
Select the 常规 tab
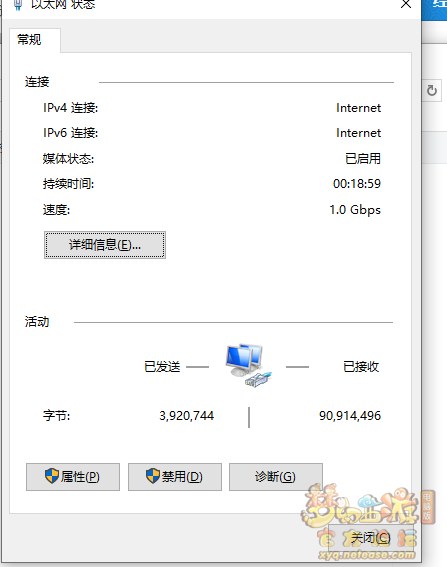point(30,39)
